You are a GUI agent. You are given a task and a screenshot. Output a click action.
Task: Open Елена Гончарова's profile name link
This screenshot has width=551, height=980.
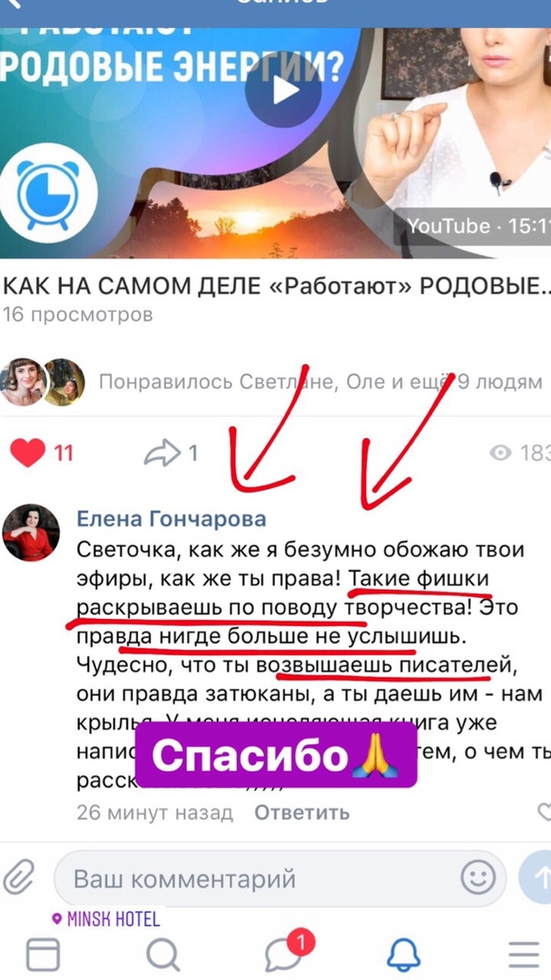click(171, 518)
